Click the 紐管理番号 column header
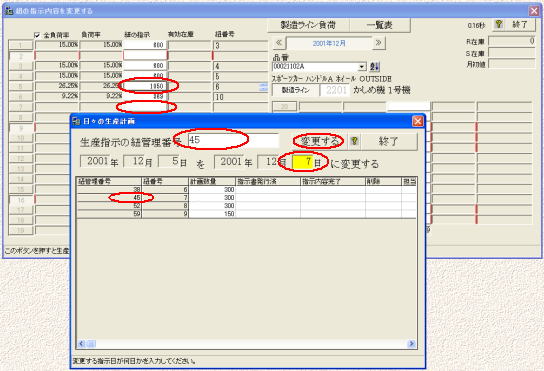The height and width of the screenshot is (371, 544). (x=109, y=181)
